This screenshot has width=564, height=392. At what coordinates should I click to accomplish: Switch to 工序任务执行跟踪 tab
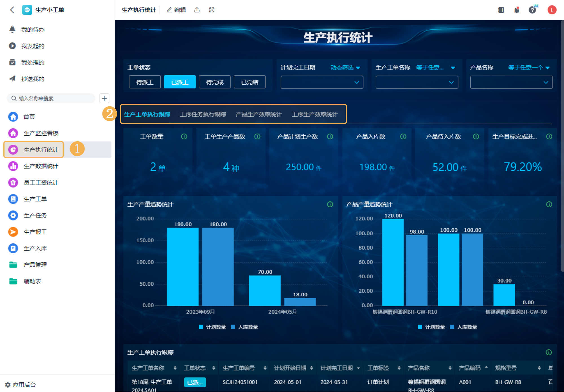tap(203, 114)
